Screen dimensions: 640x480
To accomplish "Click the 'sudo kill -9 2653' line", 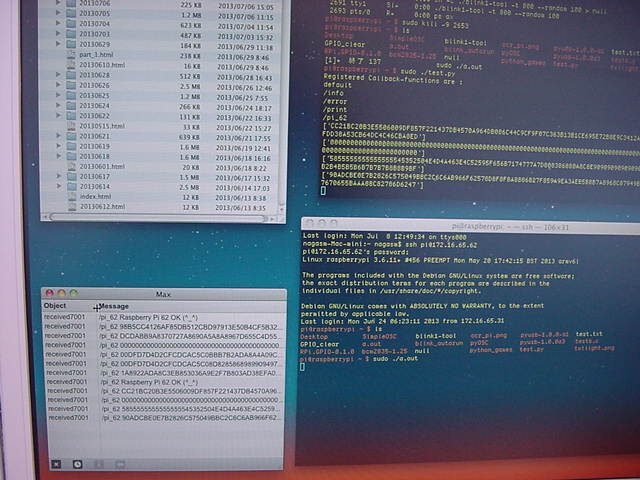I will click(435, 24).
